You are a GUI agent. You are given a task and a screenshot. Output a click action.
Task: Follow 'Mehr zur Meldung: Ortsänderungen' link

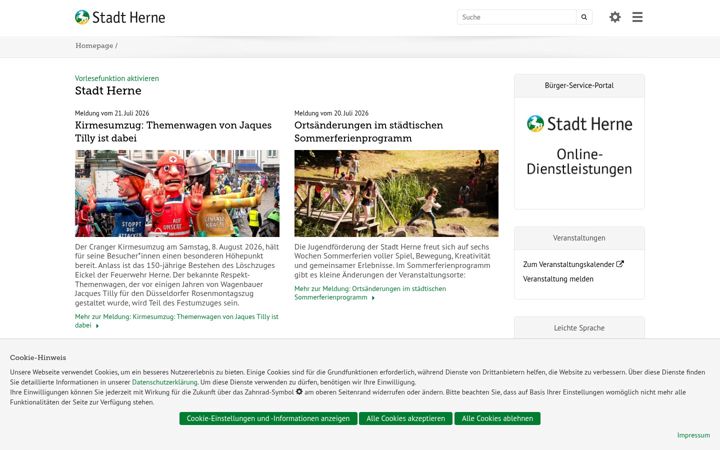pos(370,292)
